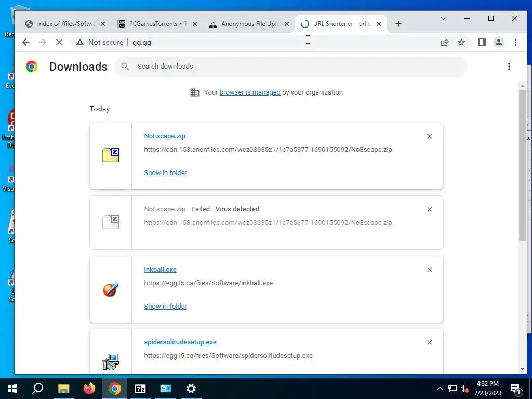Open the tab search chevron
The width and height of the screenshot is (532, 399).
(x=443, y=18)
